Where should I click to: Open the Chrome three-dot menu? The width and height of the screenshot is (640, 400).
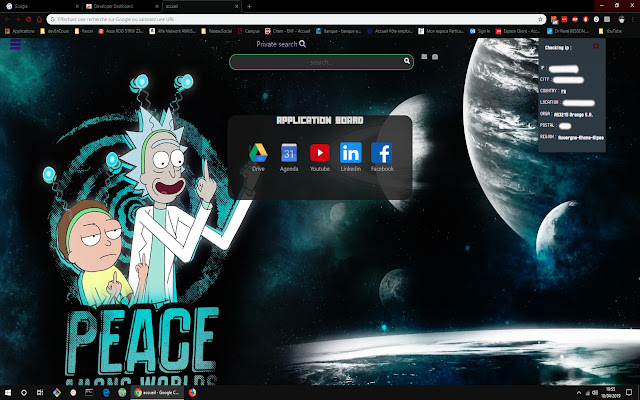633,19
